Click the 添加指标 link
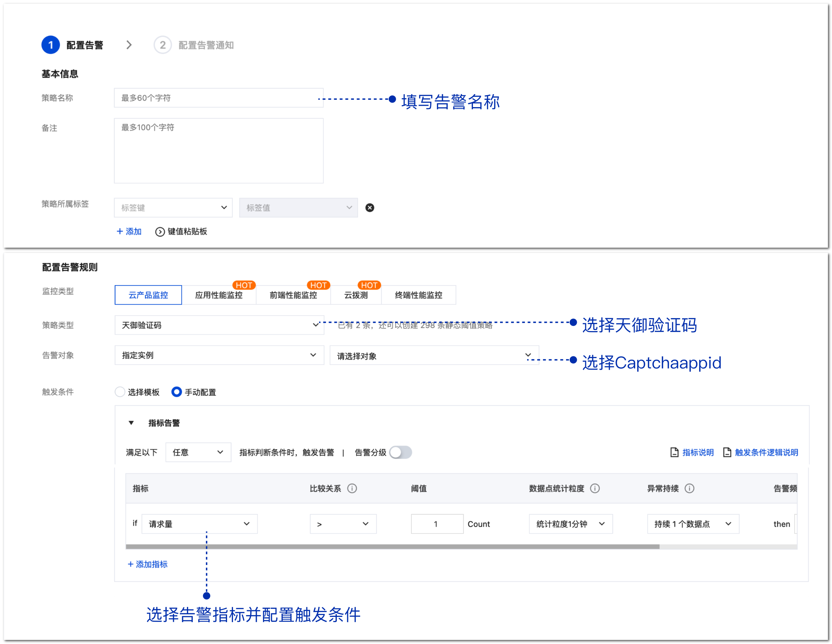The width and height of the screenshot is (832, 644). click(147, 564)
